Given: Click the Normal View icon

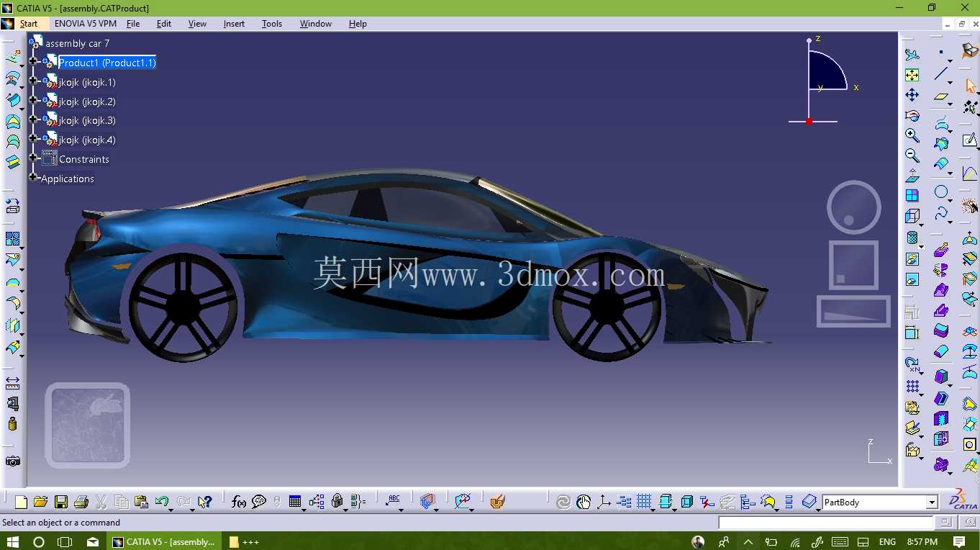Looking at the screenshot, I should pos(912,176).
